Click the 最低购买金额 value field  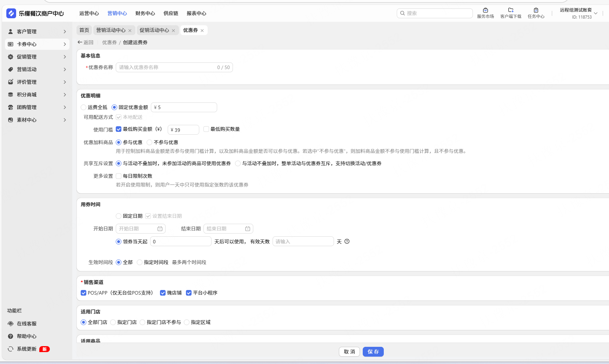[x=183, y=130]
